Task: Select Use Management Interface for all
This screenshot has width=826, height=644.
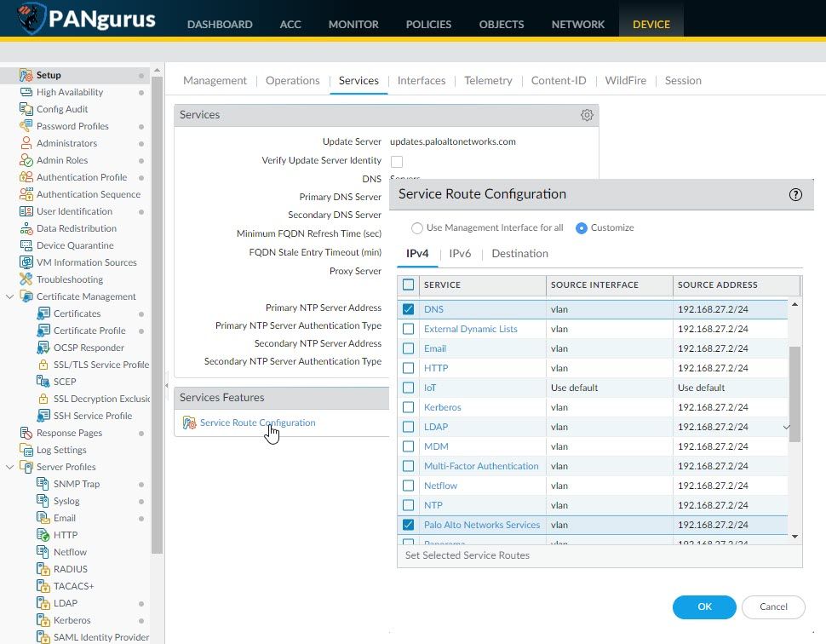Action: pyautogui.click(x=417, y=228)
